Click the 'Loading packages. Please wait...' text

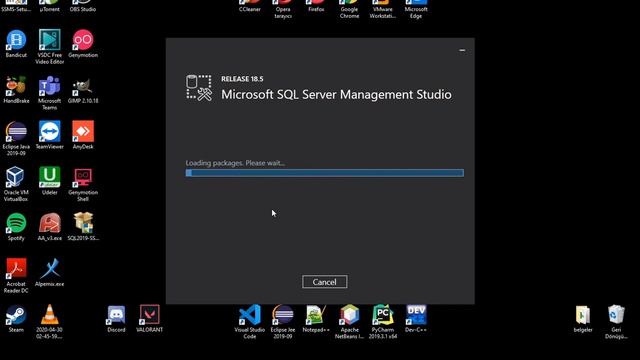[236, 163]
